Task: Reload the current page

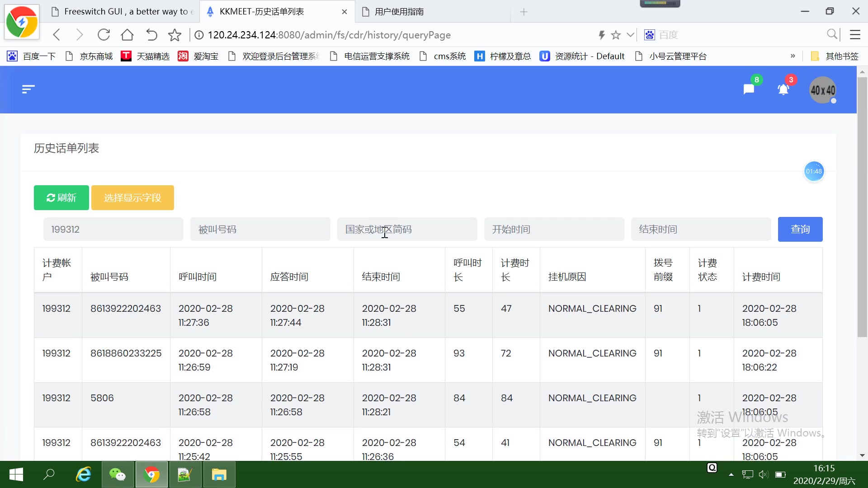Action: [104, 35]
